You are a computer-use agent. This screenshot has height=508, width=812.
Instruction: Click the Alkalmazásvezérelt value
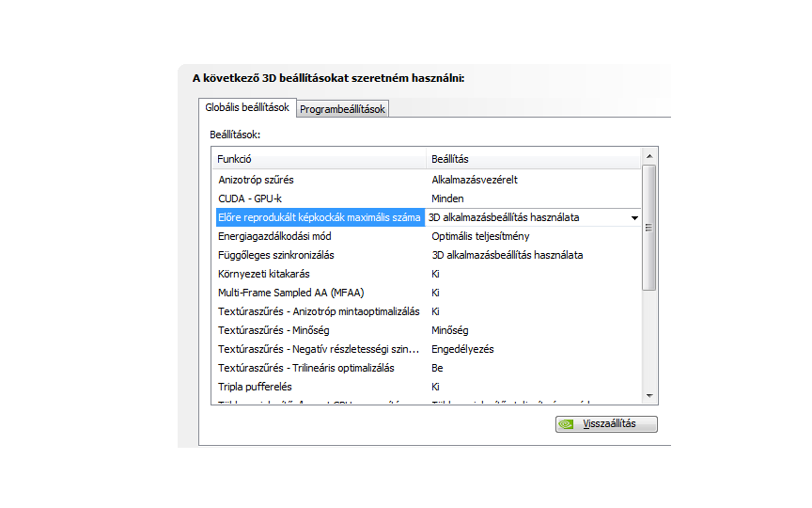[475, 180]
